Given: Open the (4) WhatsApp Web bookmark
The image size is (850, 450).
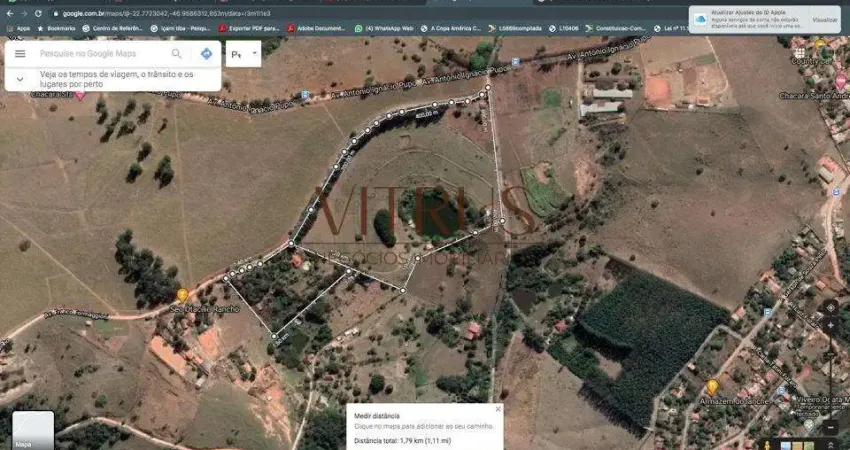Looking at the screenshot, I should click(384, 28).
